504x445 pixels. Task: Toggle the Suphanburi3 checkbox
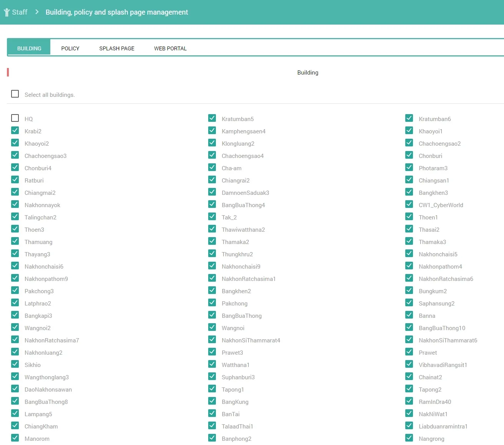(x=212, y=376)
